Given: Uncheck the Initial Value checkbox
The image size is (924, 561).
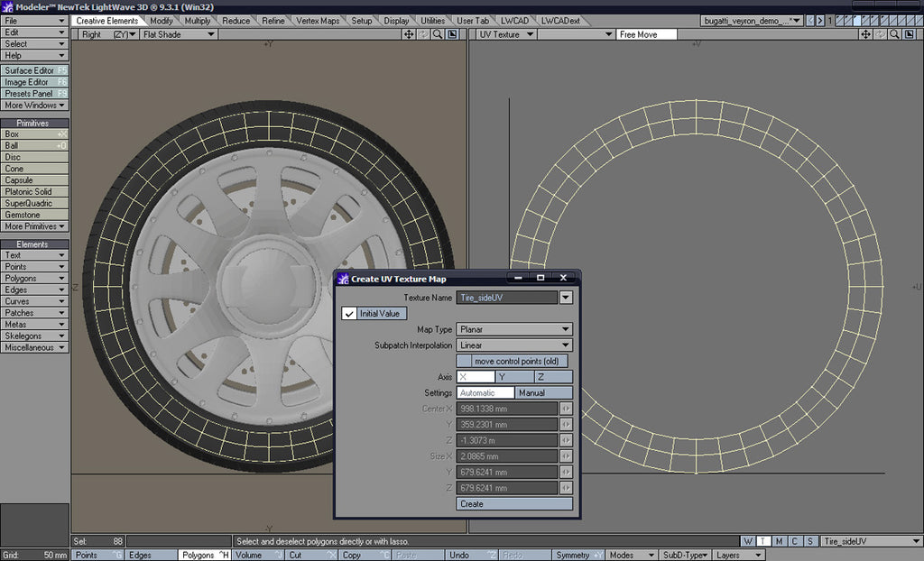Looking at the screenshot, I should [349, 314].
